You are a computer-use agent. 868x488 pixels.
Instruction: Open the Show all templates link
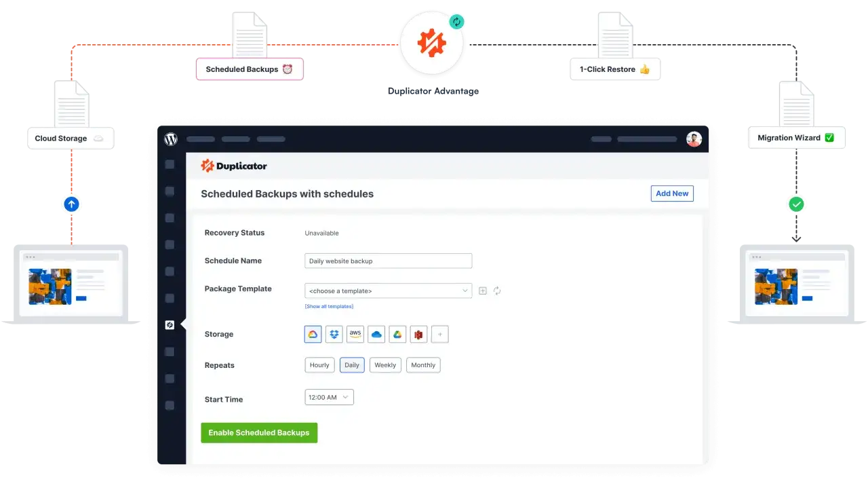point(329,306)
